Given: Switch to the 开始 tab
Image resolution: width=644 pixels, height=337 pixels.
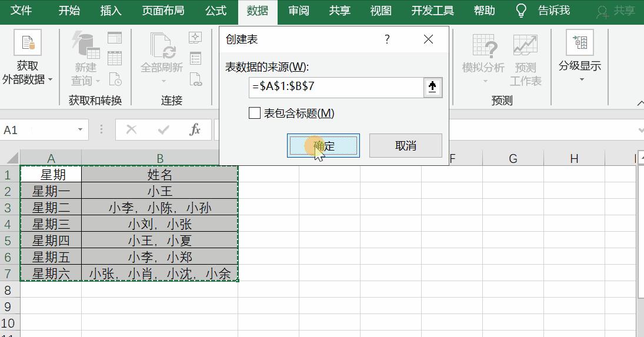Looking at the screenshot, I should point(69,10).
